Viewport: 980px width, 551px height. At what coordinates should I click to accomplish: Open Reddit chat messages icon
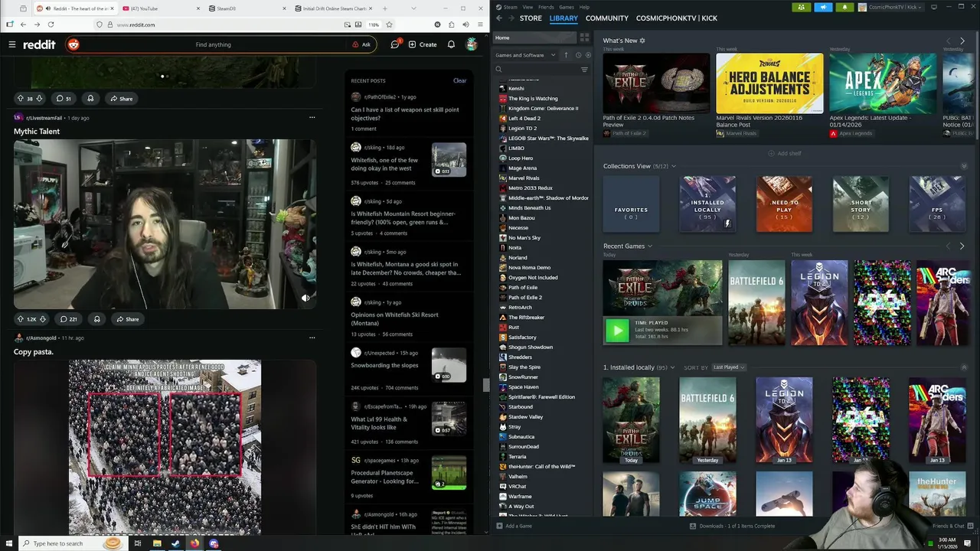[395, 44]
